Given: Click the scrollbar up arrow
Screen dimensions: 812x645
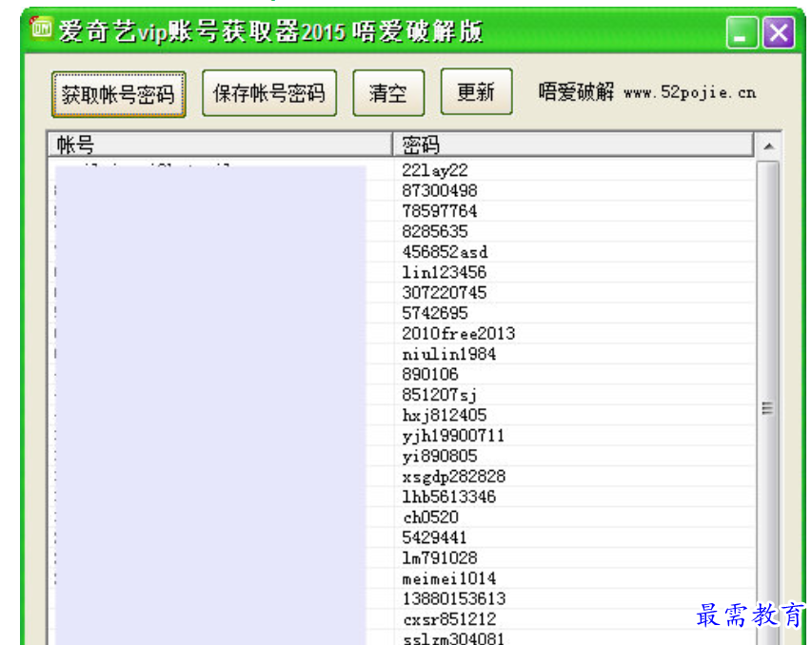Looking at the screenshot, I should 768,147.
